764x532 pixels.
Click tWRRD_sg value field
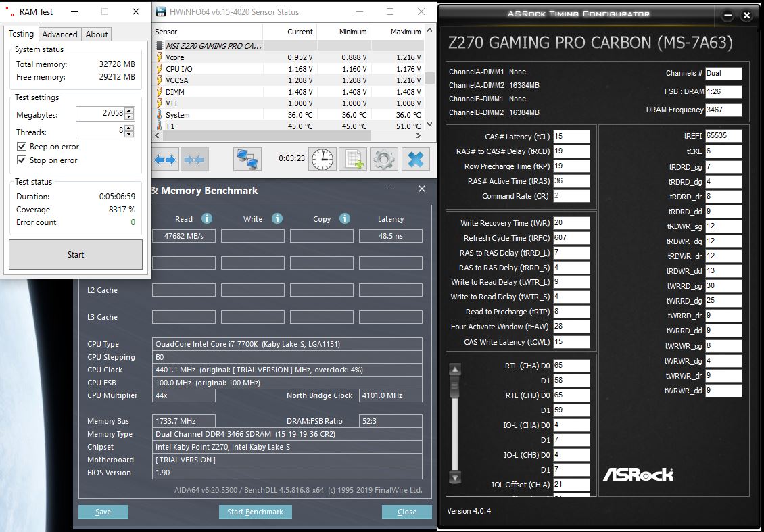(x=723, y=285)
